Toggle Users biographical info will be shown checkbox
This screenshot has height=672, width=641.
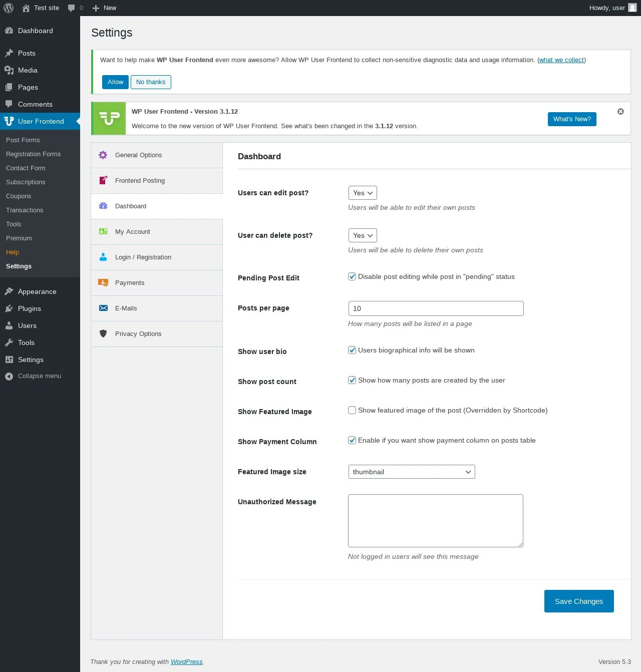[x=352, y=350]
